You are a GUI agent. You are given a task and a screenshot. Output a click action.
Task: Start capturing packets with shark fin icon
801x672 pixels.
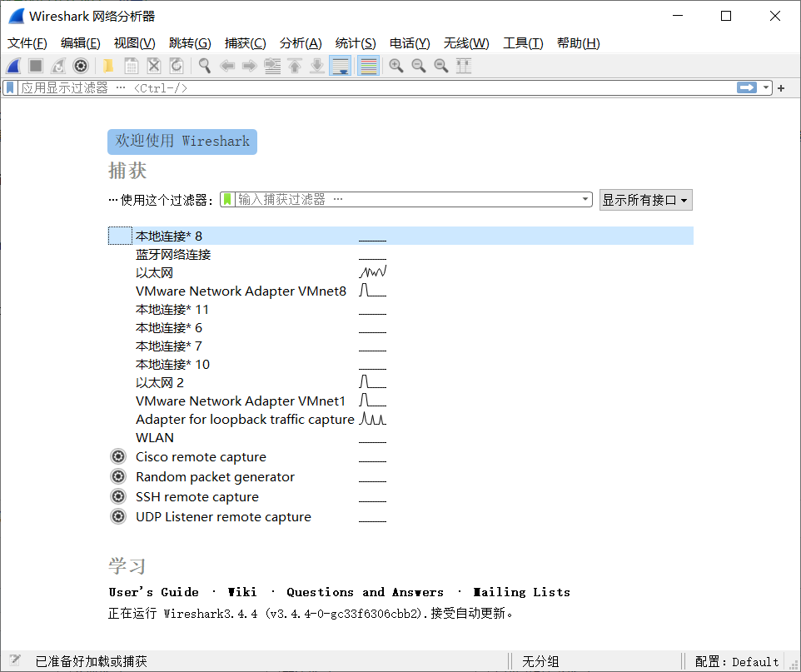pos(14,66)
